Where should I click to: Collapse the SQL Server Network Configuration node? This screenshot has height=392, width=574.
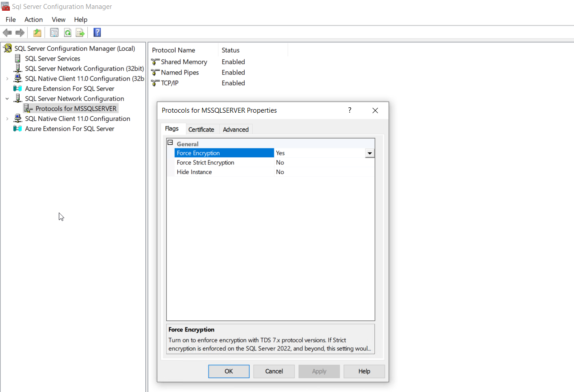[7, 99]
